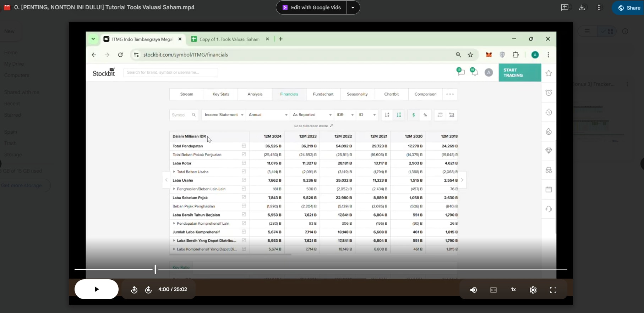Toggle chart icon for Laba Bersih Tahun Berjalan
This screenshot has width=644, height=313.
tap(244, 214)
